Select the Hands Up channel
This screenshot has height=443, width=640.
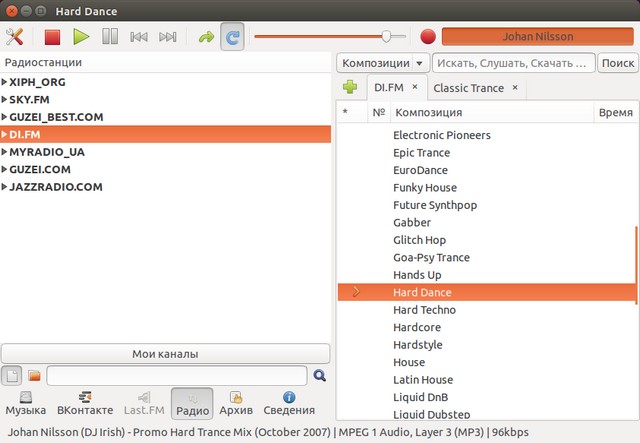point(487,275)
